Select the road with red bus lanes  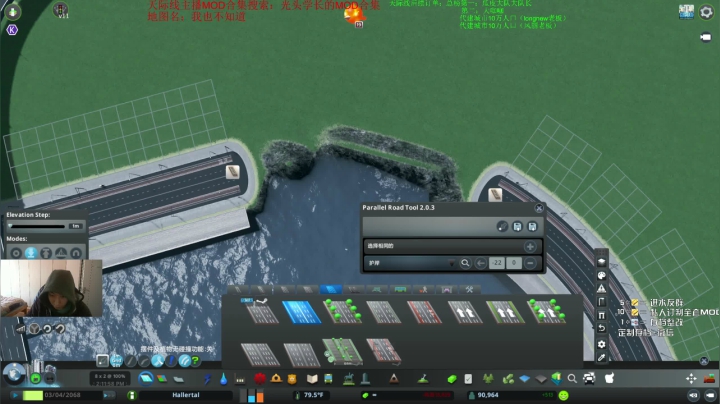(x=424, y=312)
